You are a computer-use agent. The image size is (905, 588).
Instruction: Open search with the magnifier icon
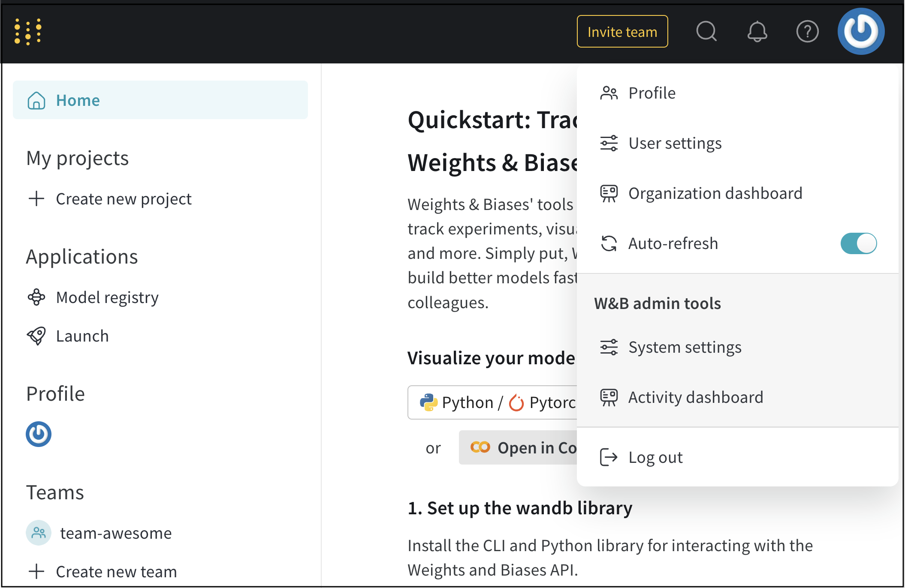click(706, 32)
